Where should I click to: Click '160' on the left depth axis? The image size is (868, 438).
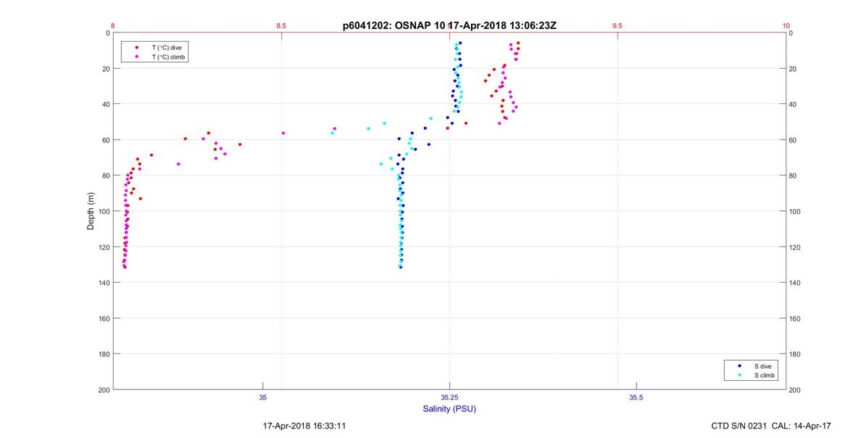click(104, 319)
